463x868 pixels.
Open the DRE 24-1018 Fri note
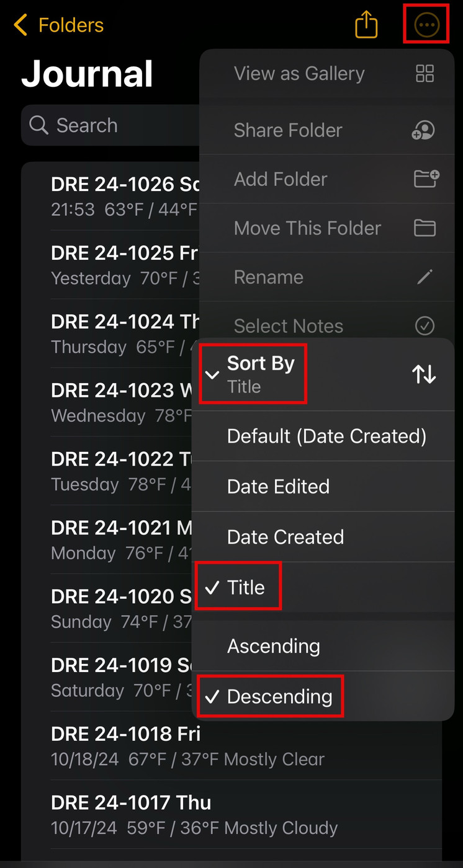(x=186, y=746)
